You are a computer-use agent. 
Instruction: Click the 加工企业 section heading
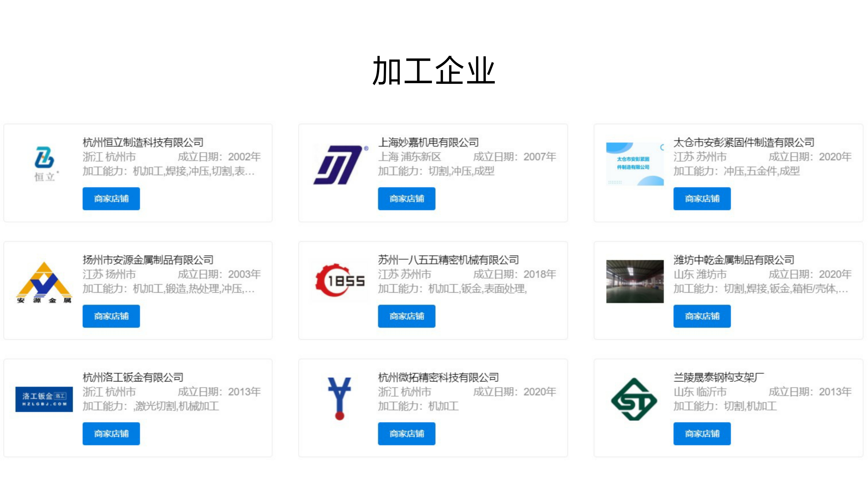point(434,71)
